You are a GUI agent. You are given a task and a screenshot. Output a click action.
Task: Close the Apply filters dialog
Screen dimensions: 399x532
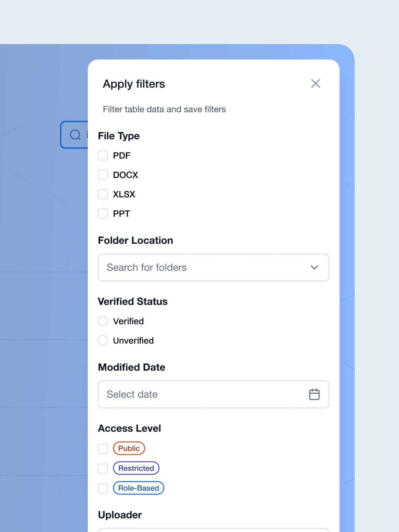(x=315, y=84)
